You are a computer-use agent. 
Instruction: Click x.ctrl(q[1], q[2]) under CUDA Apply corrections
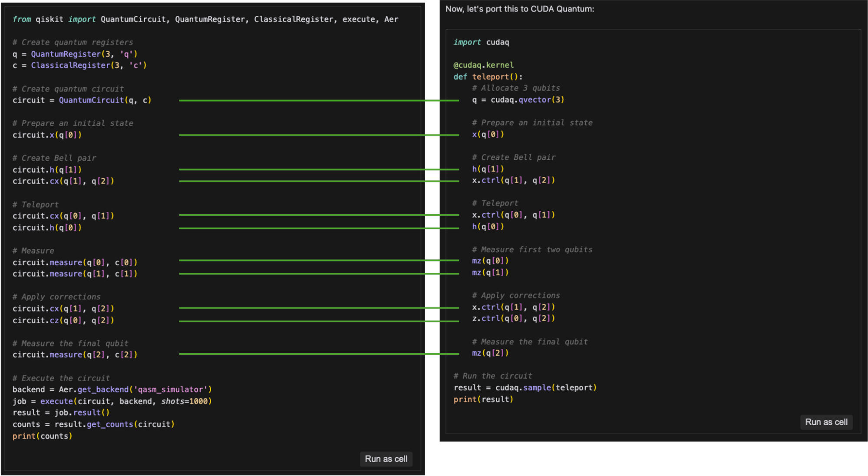pyautogui.click(x=513, y=307)
